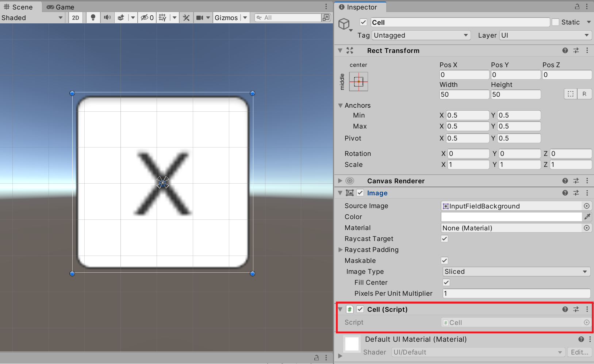Open Rect Transform help icon
594x364 pixels.
565,50
